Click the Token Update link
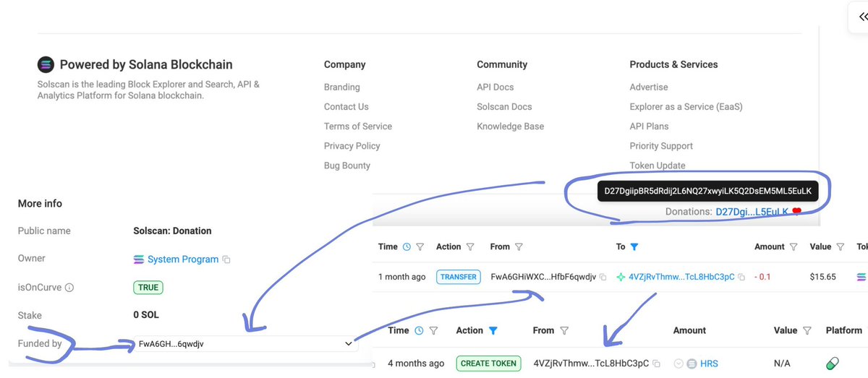The width and height of the screenshot is (868, 378). click(658, 166)
